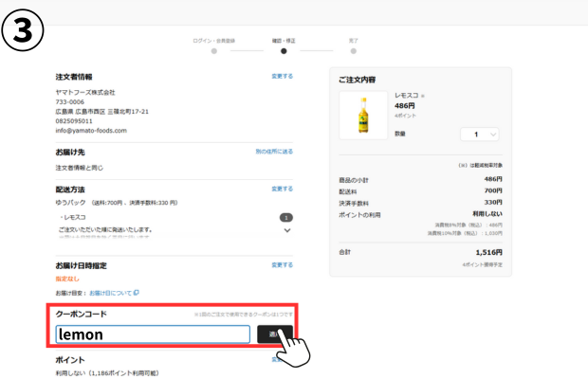Click 変更する link for 配送方法

click(282, 189)
